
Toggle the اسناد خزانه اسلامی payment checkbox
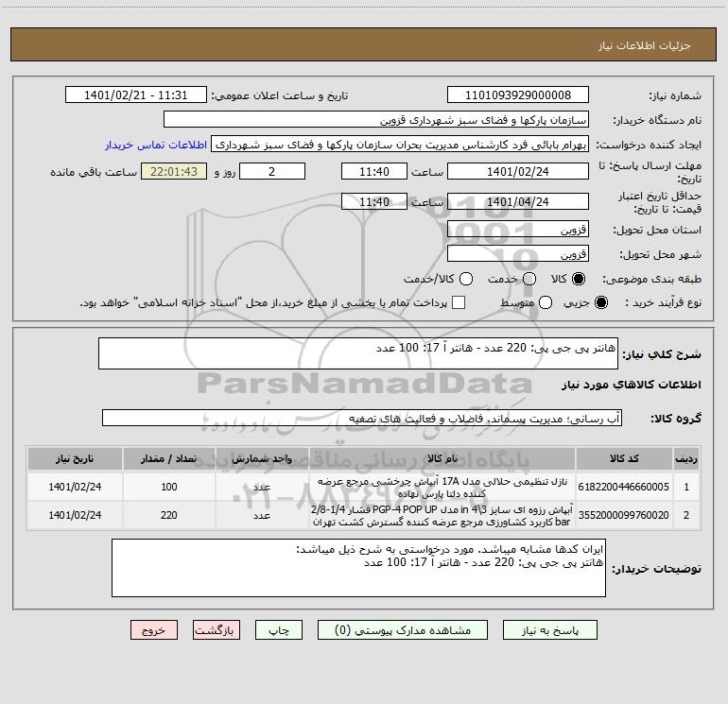[x=459, y=302]
